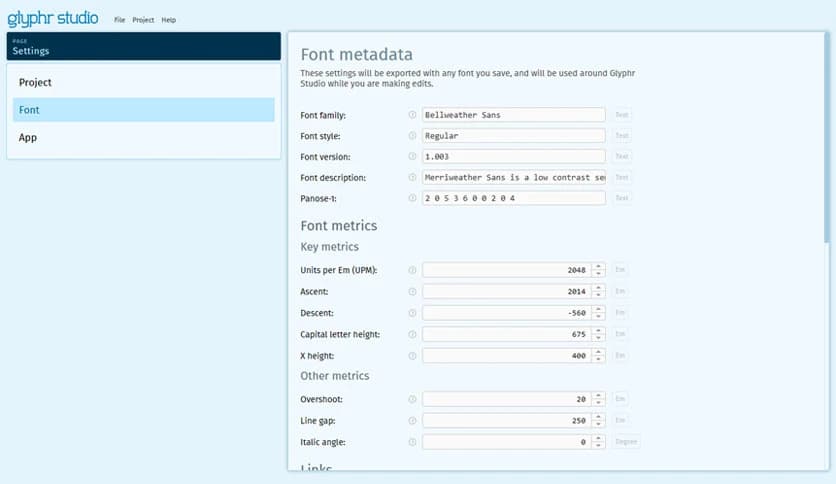The height and width of the screenshot is (484, 836).
Task: Click the 'Font metadata' heading
Action: (x=356, y=54)
